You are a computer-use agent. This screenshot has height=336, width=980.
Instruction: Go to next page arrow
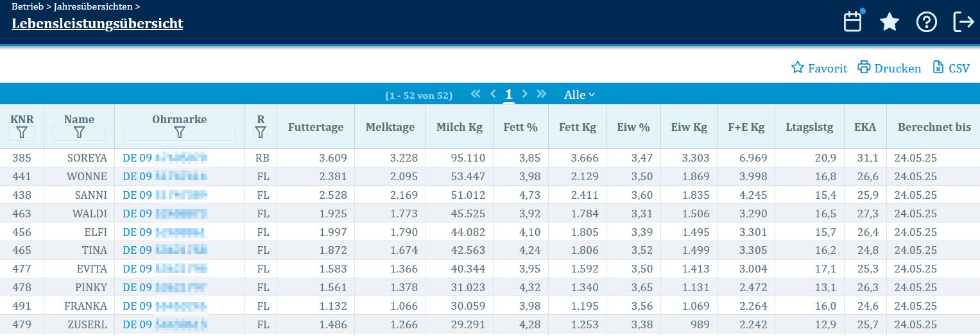pyautogui.click(x=525, y=94)
